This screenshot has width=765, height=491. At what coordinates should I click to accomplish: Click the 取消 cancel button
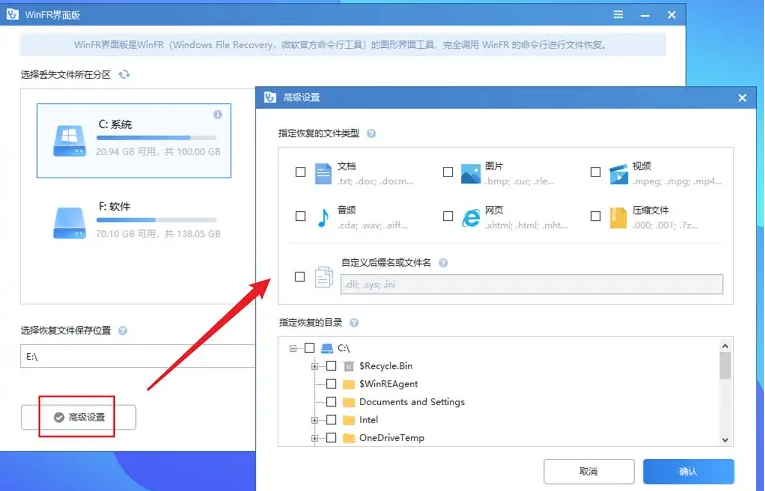(589, 471)
